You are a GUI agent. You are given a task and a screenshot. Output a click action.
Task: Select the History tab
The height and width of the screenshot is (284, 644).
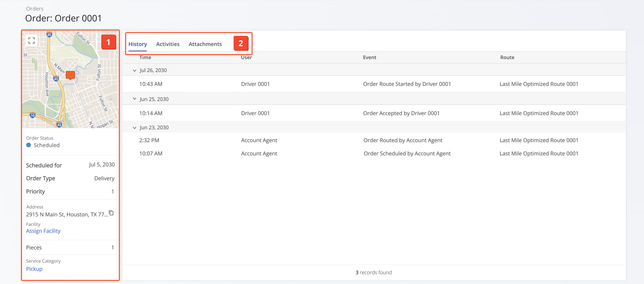pos(137,44)
